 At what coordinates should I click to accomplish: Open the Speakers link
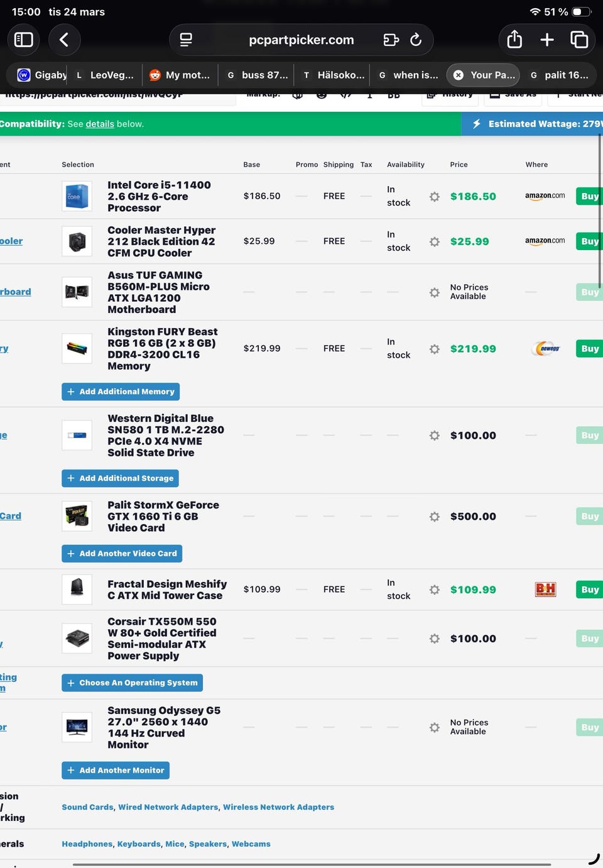(x=208, y=844)
